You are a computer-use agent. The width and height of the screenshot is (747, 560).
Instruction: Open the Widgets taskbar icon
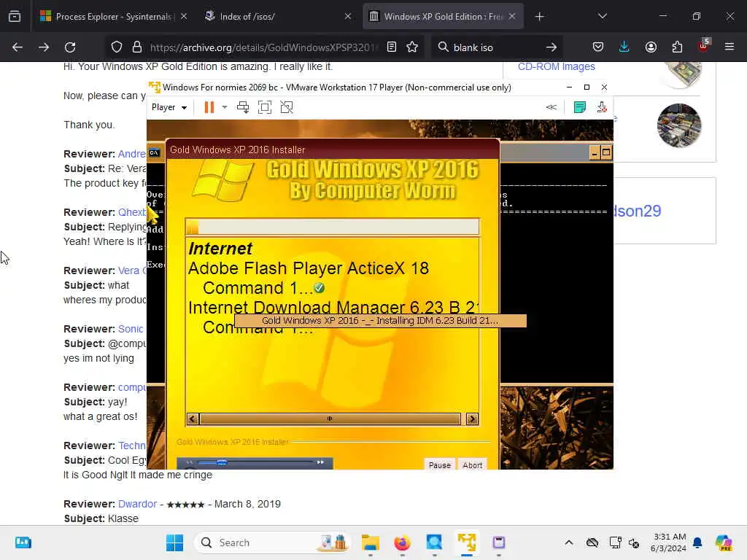pyautogui.click(x=23, y=542)
